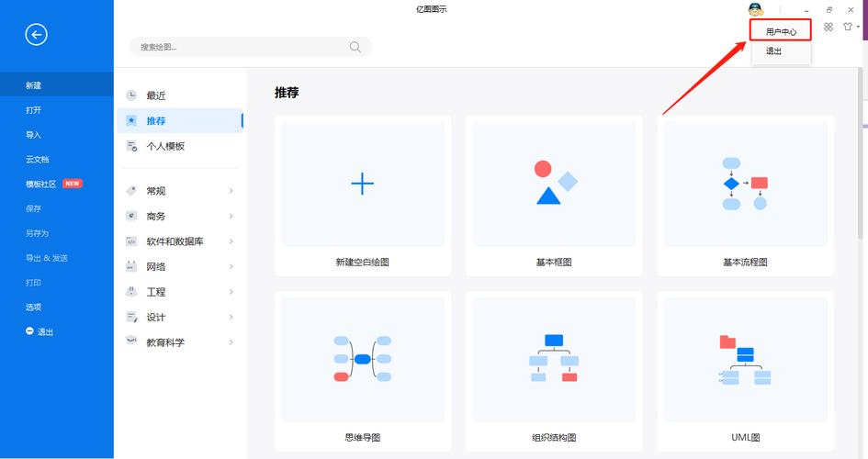The image size is (868, 459).
Task: Open the user avatar icon
Action: (x=755, y=9)
